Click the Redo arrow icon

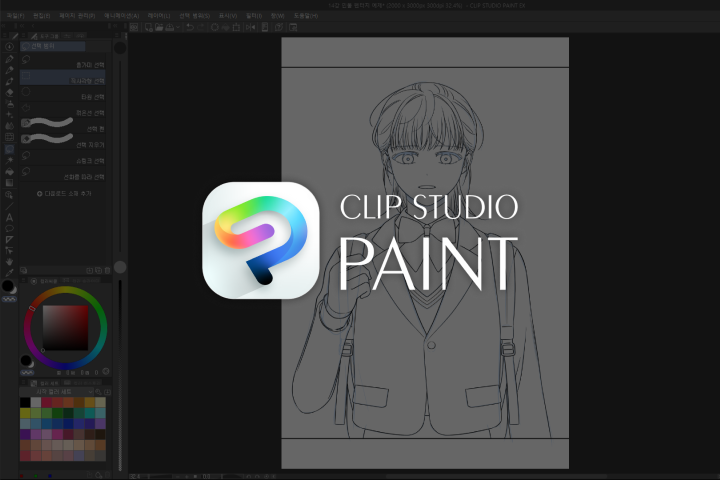(201, 28)
